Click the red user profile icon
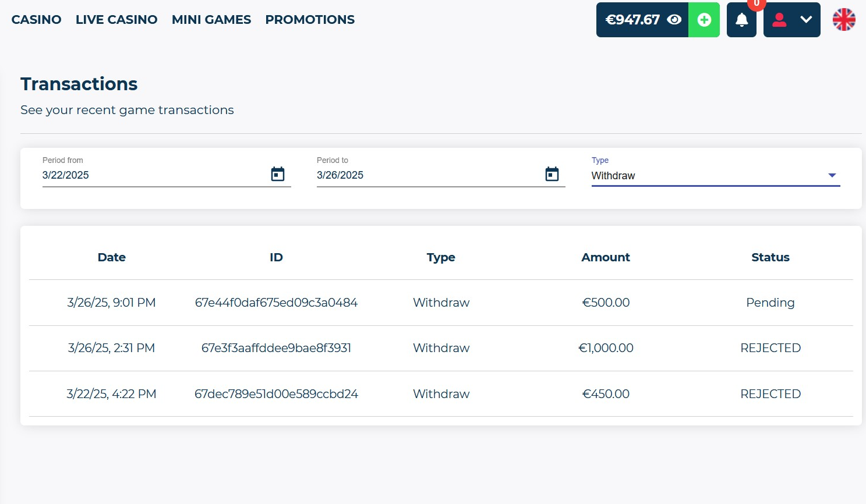This screenshot has width=866, height=504. coord(779,20)
